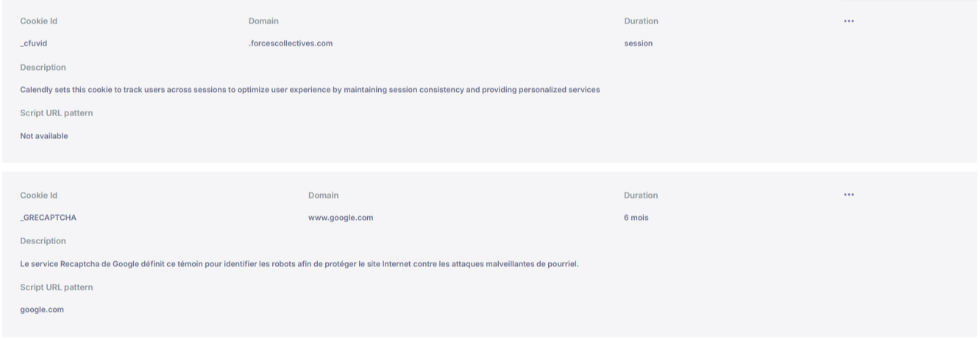The width and height of the screenshot is (980, 339).
Task: Click the '6 mois' duration value
Action: pyautogui.click(x=636, y=218)
